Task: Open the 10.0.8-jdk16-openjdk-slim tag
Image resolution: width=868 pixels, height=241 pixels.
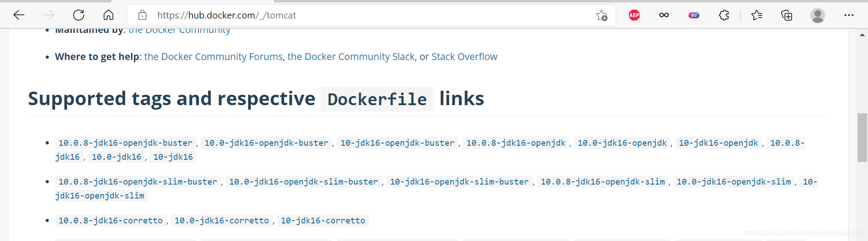Action: click(603, 182)
